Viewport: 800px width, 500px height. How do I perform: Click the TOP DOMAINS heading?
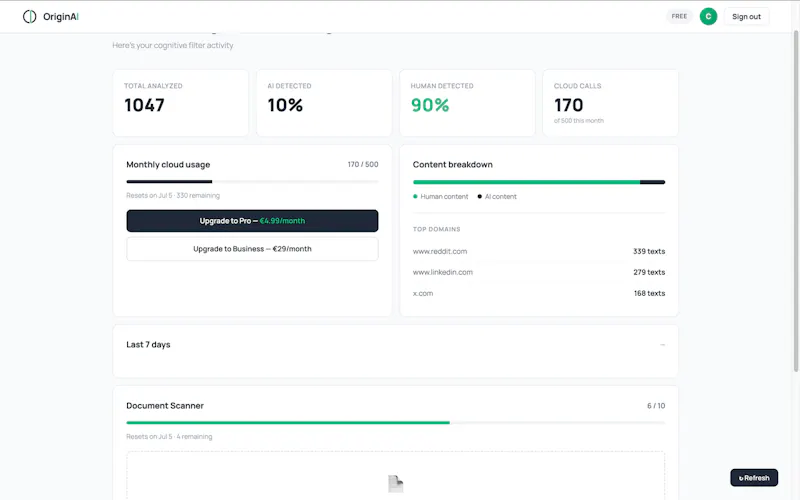[436, 230]
